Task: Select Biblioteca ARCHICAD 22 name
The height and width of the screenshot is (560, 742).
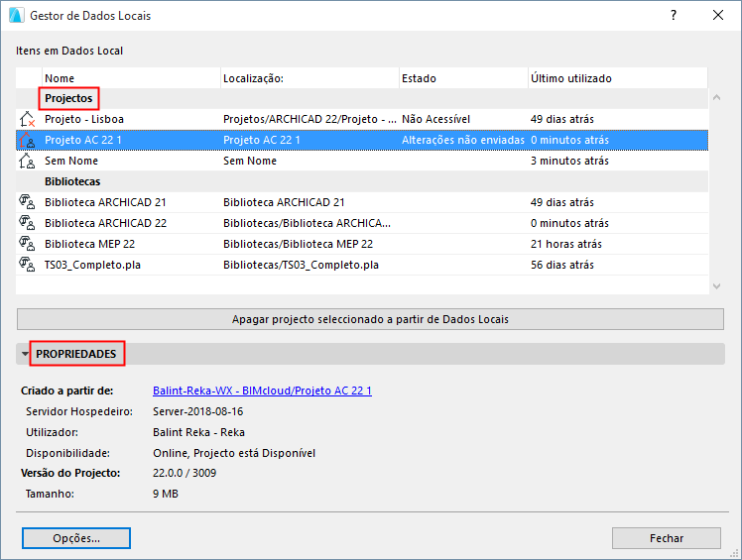Action: pyautogui.click(x=105, y=223)
